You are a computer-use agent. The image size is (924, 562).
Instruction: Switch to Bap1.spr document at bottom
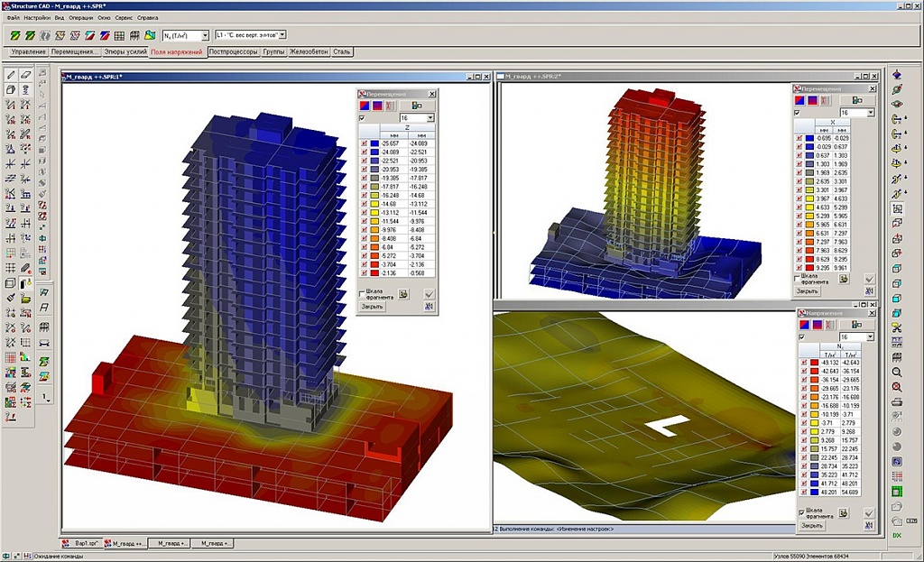(x=81, y=544)
